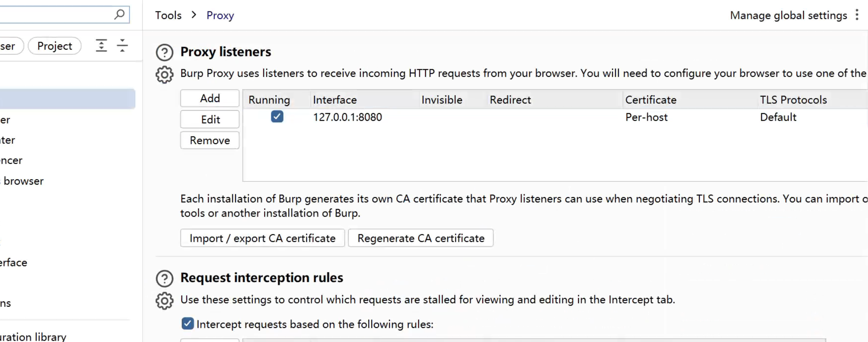Select the Project settings filter
This screenshot has height=342, width=868.
tap(55, 46)
